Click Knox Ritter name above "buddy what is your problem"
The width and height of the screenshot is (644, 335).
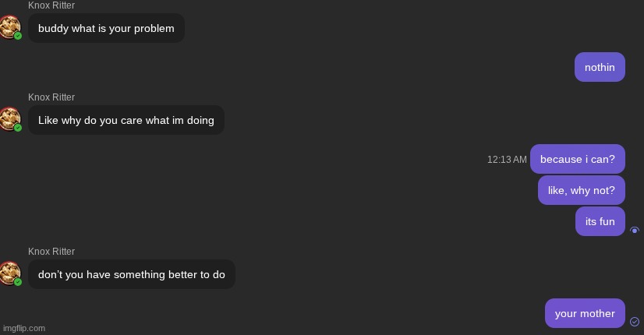pyautogui.click(x=51, y=5)
